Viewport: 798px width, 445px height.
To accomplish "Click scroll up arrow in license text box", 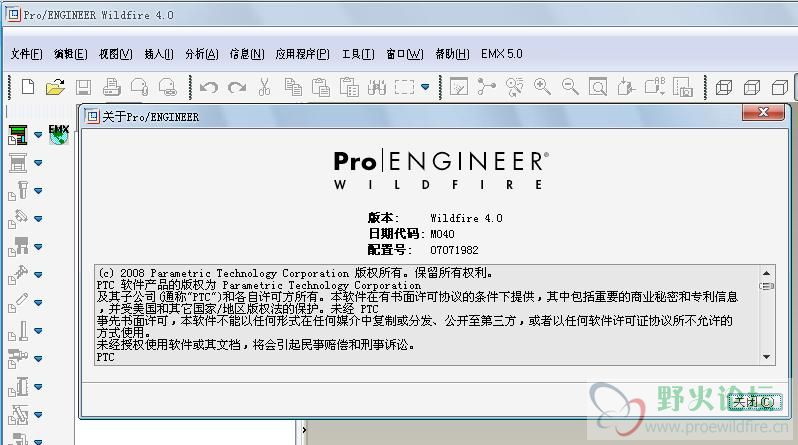I will [766, 273].
